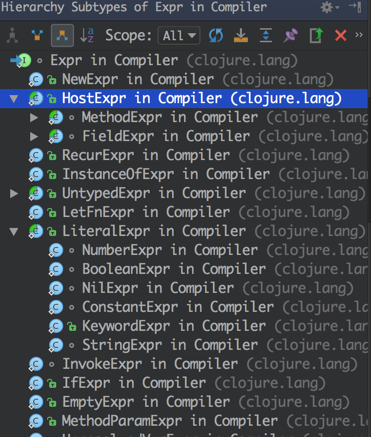Expand all nodes in the hierarchy

[x=266, y=35]
